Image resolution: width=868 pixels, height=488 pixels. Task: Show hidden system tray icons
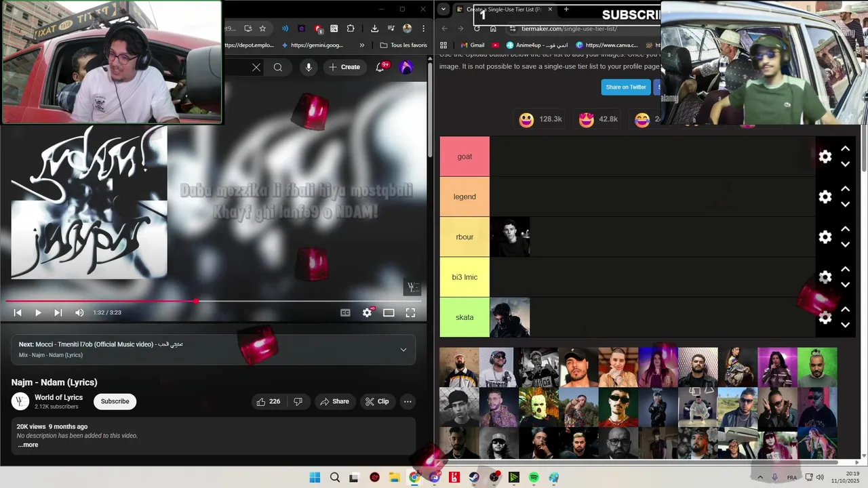click(760, 477)
